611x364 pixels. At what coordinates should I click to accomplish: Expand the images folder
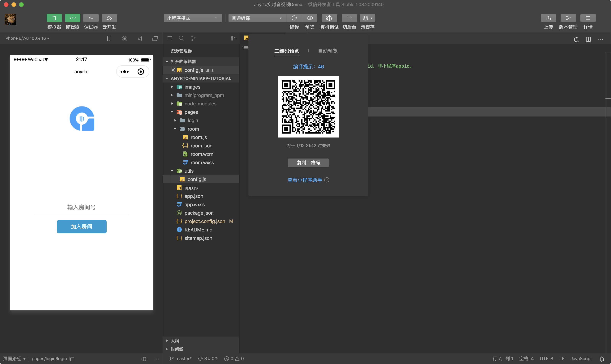[x=201, y=87]
